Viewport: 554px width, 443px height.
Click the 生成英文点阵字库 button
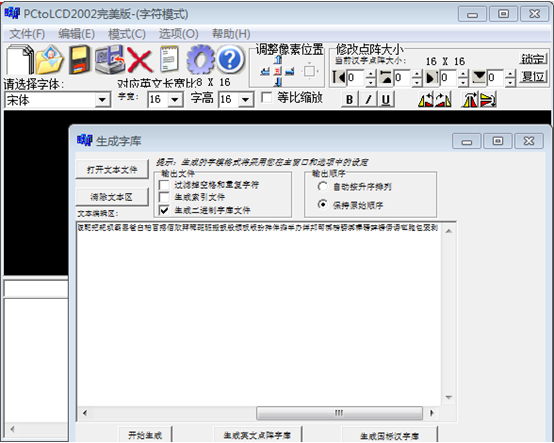[x=258, y=435]
